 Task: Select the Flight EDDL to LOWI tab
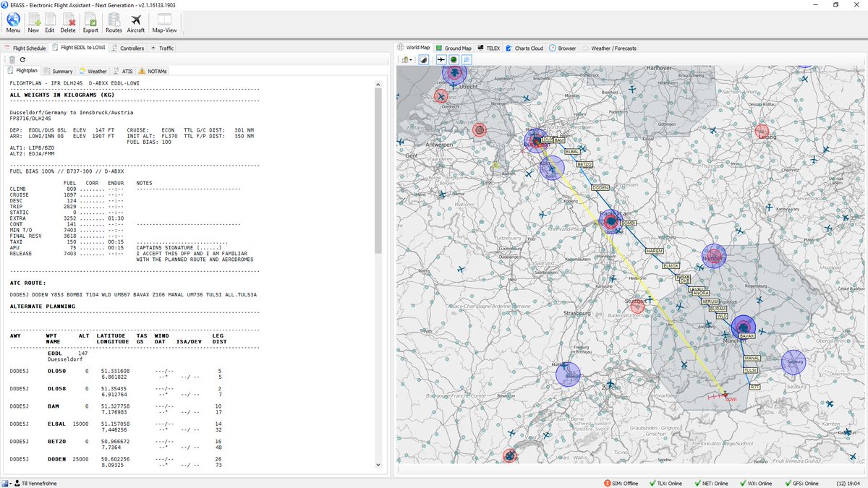click(80, 48)
